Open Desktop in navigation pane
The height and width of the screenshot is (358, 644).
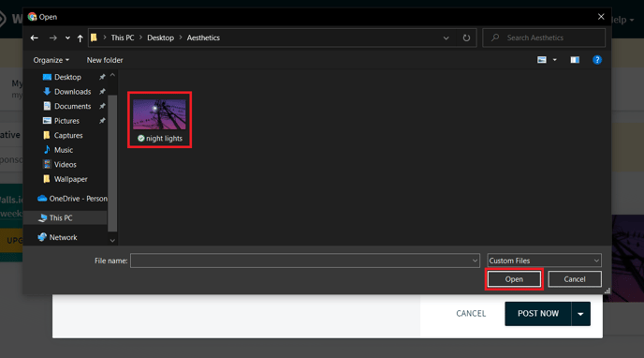[67, 77]
